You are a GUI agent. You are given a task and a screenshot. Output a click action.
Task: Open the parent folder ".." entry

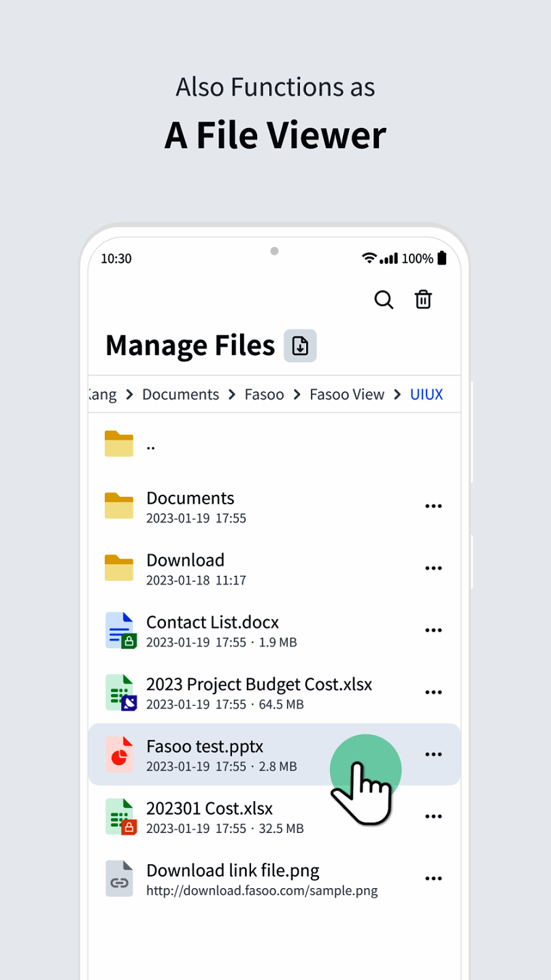pos(150,444)
